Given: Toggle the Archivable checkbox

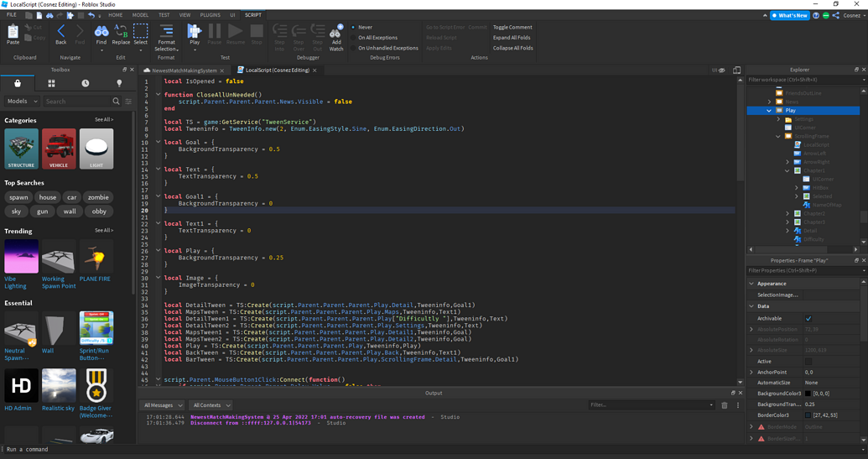Looking at the screenshot, I should [808, 318].
